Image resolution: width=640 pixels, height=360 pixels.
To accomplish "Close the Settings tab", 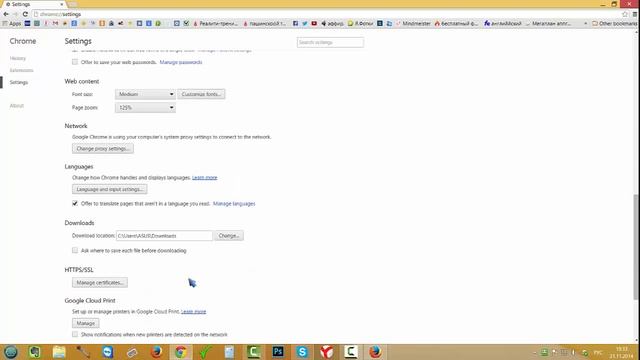I will pos(62,4).
